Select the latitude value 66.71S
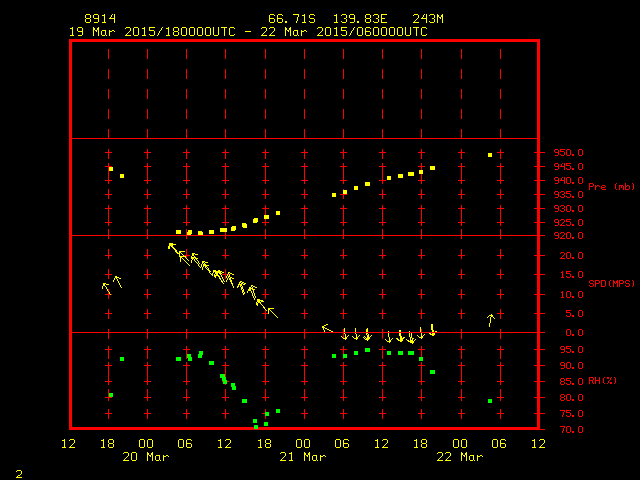640x480 pixels. click(x=292, y=19)
